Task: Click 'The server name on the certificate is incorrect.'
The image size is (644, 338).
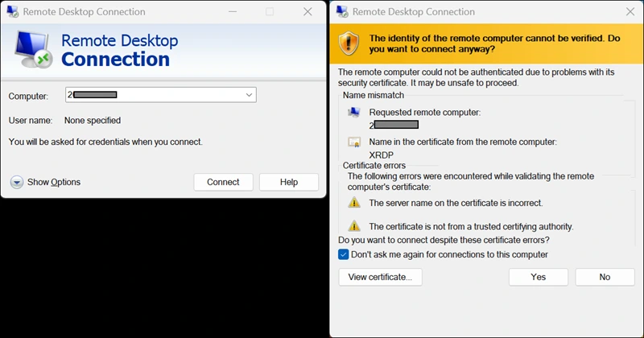Action: (x=456, y=203)
